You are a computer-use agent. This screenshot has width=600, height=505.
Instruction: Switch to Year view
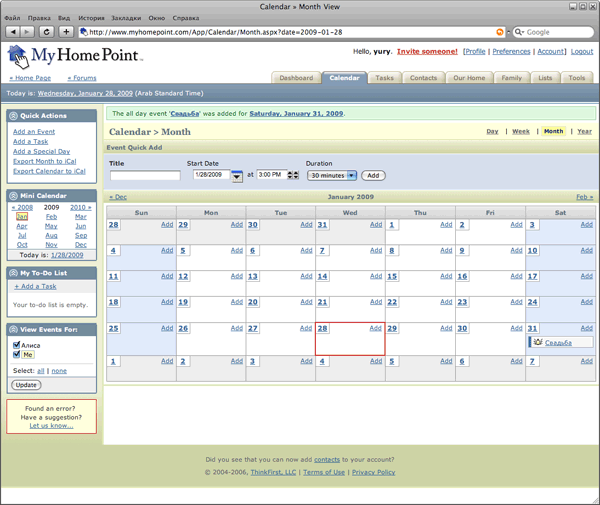584,131
